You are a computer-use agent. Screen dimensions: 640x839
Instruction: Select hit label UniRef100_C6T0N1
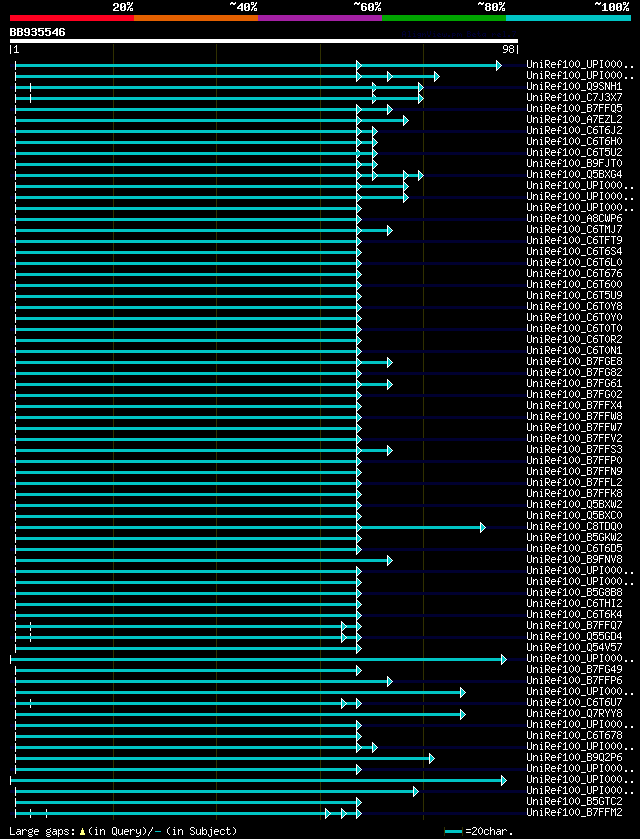click(x=574, y=350)
